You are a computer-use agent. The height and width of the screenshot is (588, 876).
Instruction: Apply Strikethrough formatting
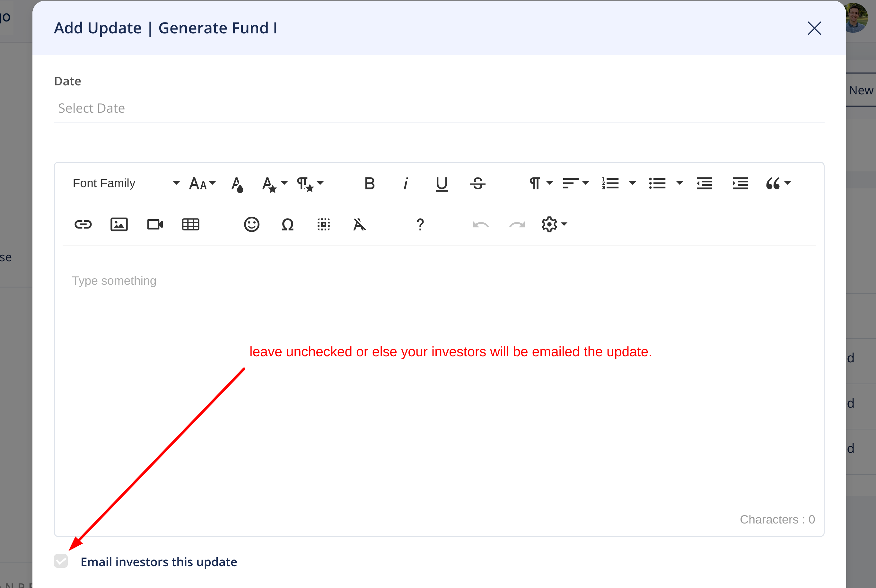[477, 183]
